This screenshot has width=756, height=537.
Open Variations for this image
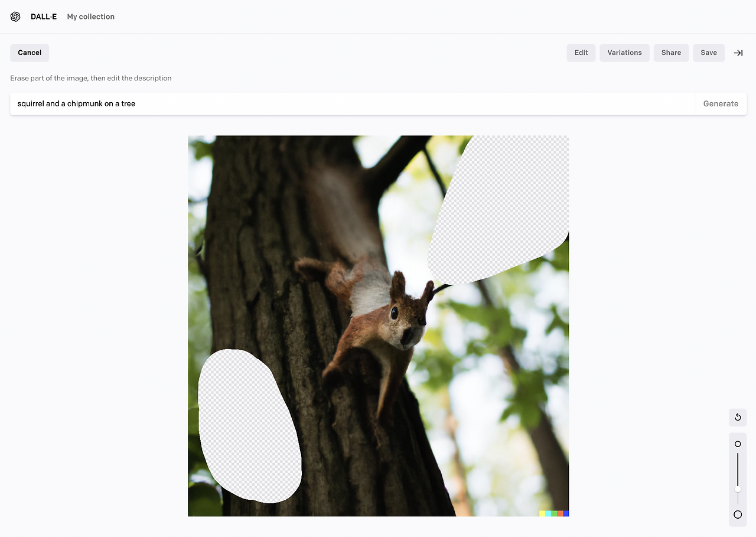pos(624,53)
